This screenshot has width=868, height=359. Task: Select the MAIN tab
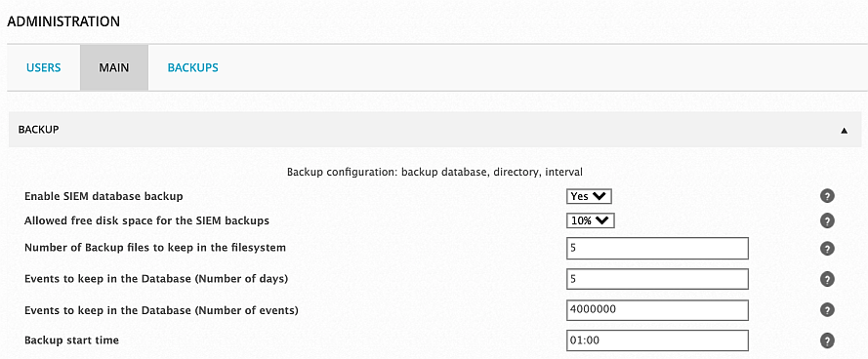tap(114, 68)
